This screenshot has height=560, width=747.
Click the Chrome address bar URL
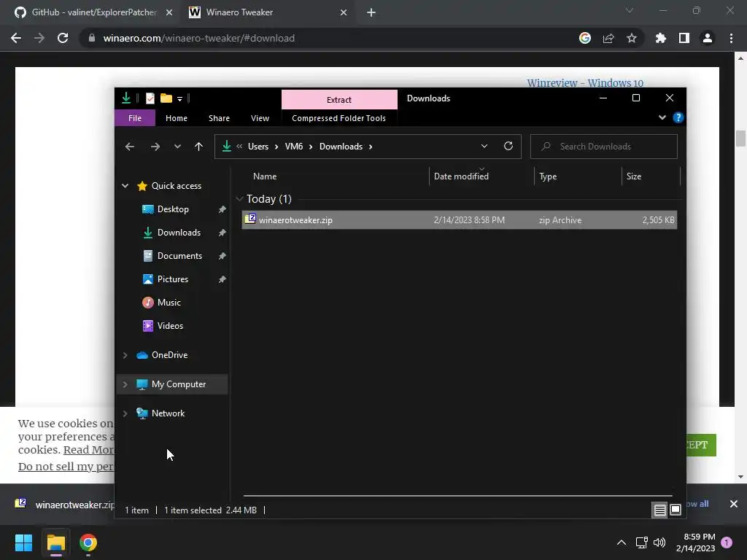point(199,38)
